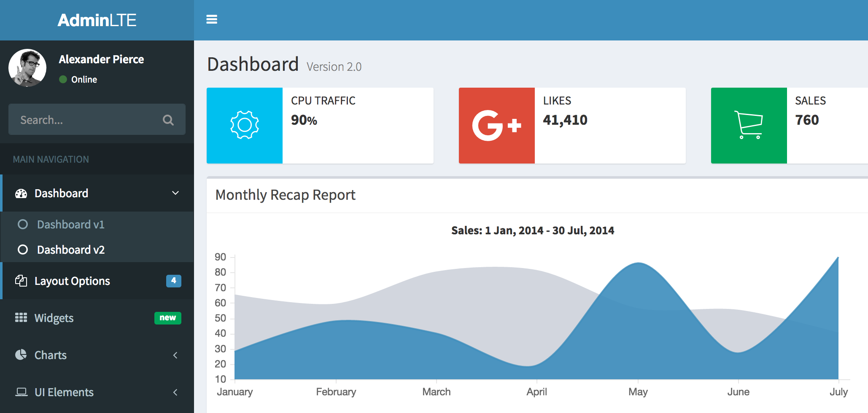Viewport: 868px width, 413px height.
Task: Click the 41,410 likes value
Action: [565, 120]
